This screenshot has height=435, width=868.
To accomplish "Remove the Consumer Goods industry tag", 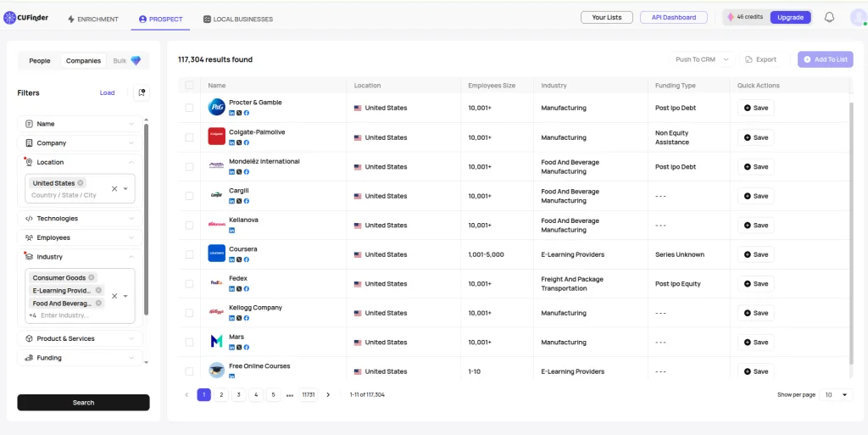I will point(92,278).
